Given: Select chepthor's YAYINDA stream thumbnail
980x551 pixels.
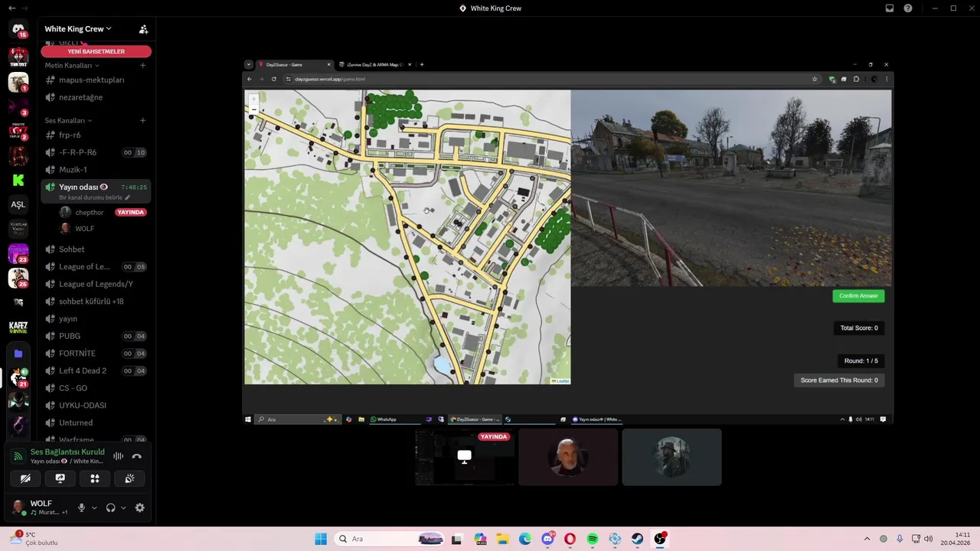Looking at the screenshot, I should (464, 458).
